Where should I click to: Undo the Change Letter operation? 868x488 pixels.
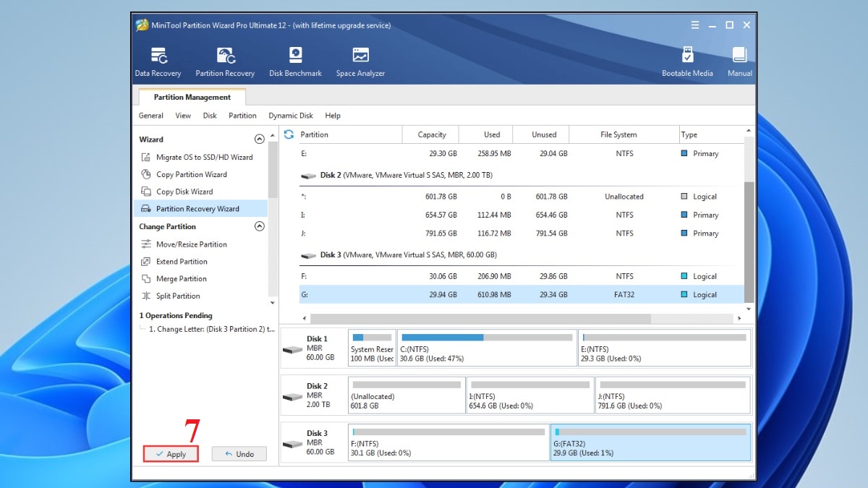point(239,454)
